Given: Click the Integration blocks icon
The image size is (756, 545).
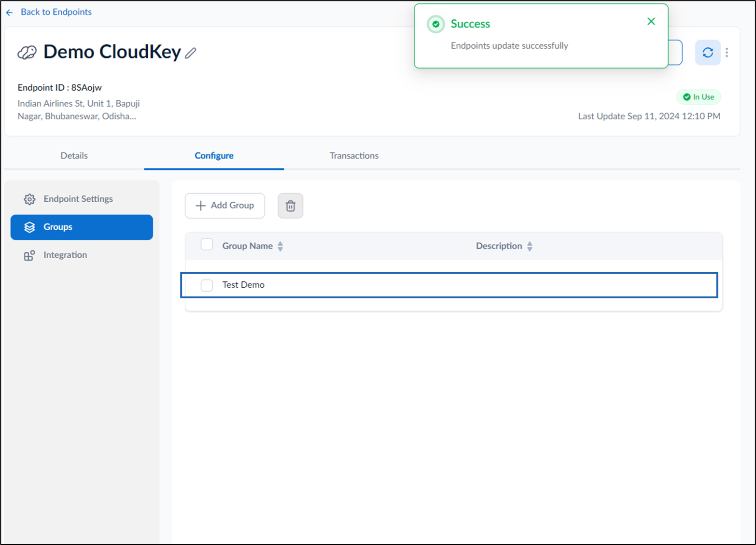Looking at the screenshot, I should click(x=29, y=255).
